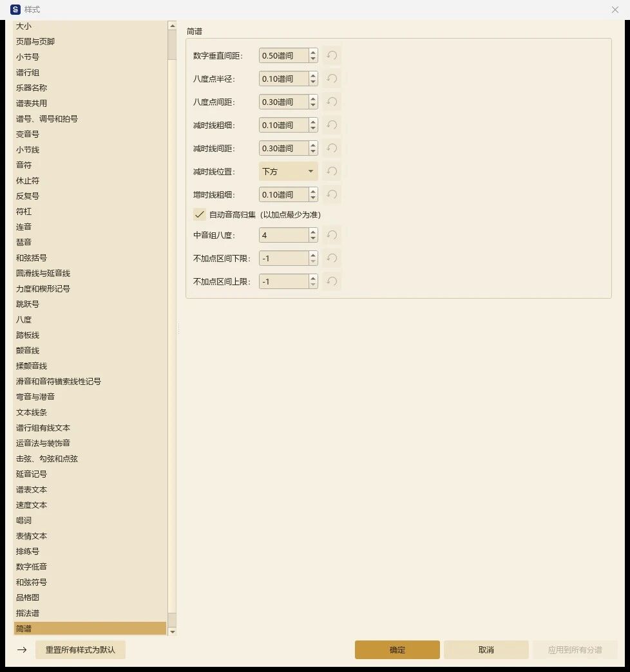Click the arrow icon beside 重置所有样式为默认

click(22, 649)
